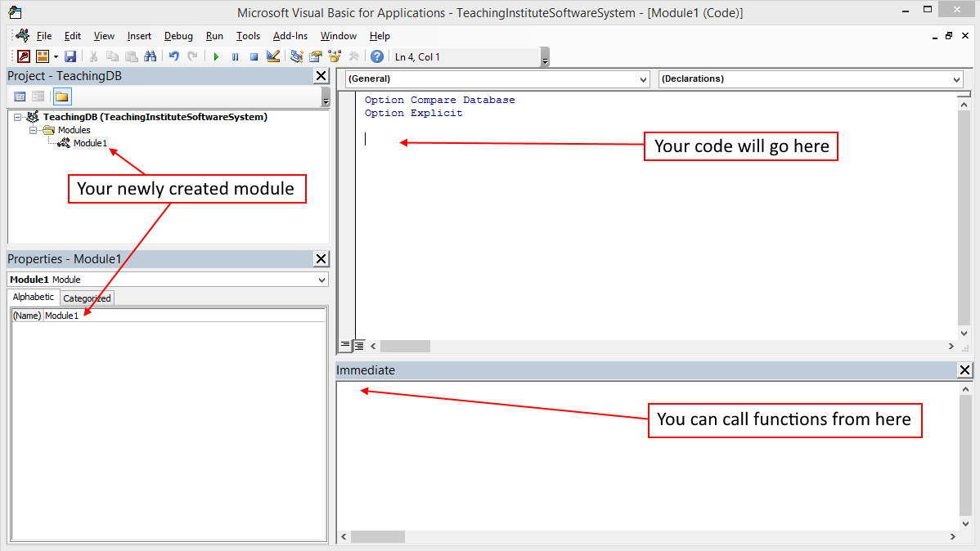Close the Immediate window panel

pos(965,370)
